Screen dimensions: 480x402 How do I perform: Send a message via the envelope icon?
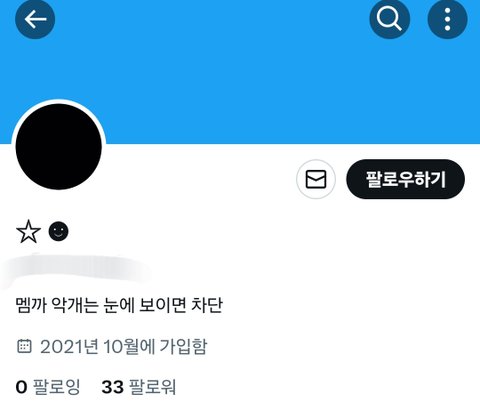pyautogui.click(x=316, y=179)
